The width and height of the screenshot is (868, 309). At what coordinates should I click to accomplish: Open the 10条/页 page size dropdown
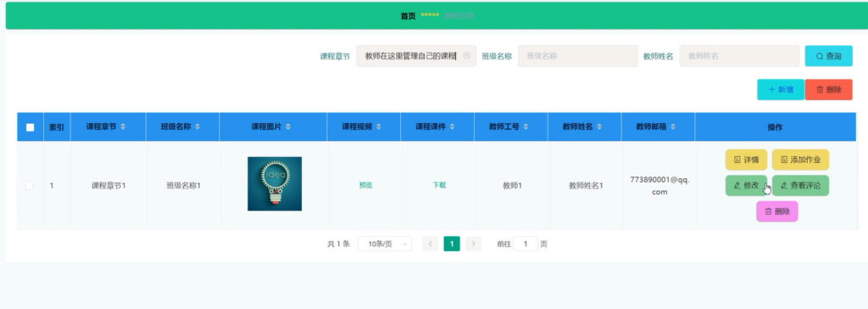385,244
